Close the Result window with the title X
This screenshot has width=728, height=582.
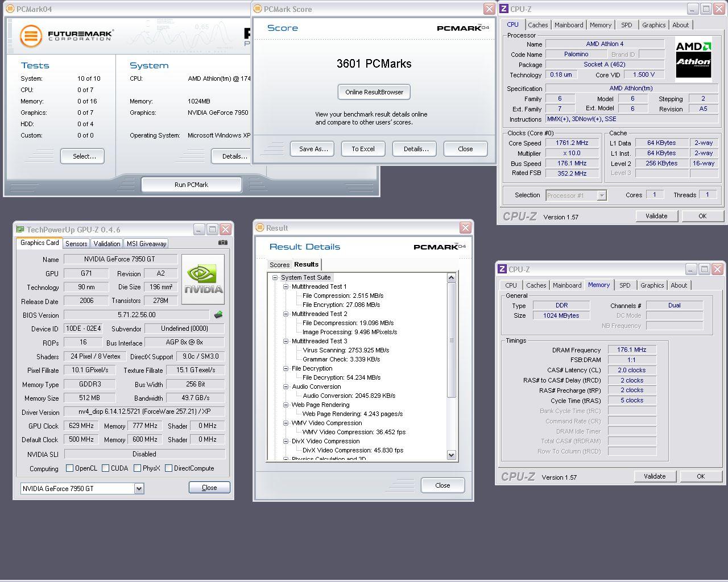(x=466, y=227)
